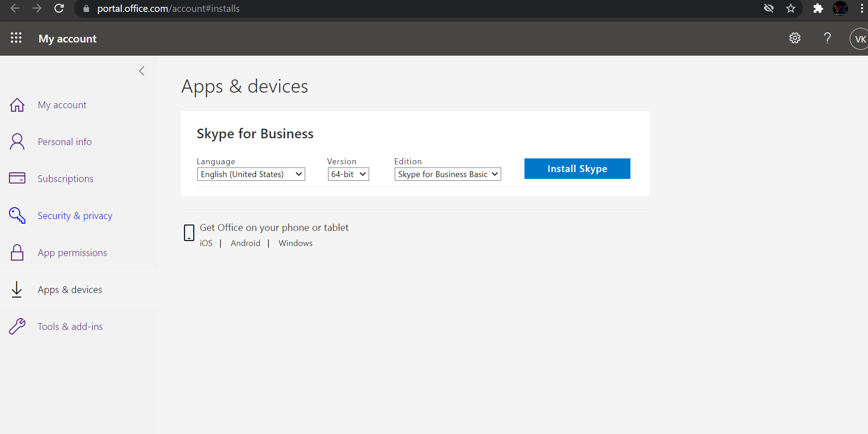Click the download arrow icon for Apps & devices

(x=17, y=289)
